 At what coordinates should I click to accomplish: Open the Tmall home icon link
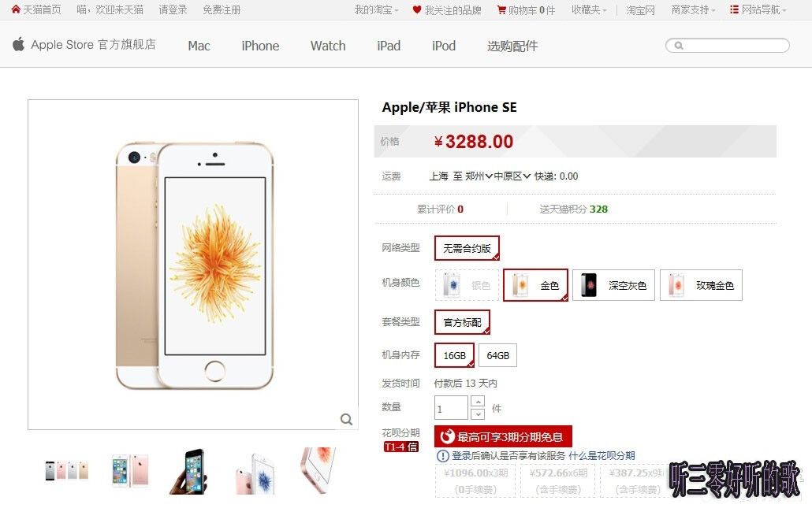(x=16, y=9)
